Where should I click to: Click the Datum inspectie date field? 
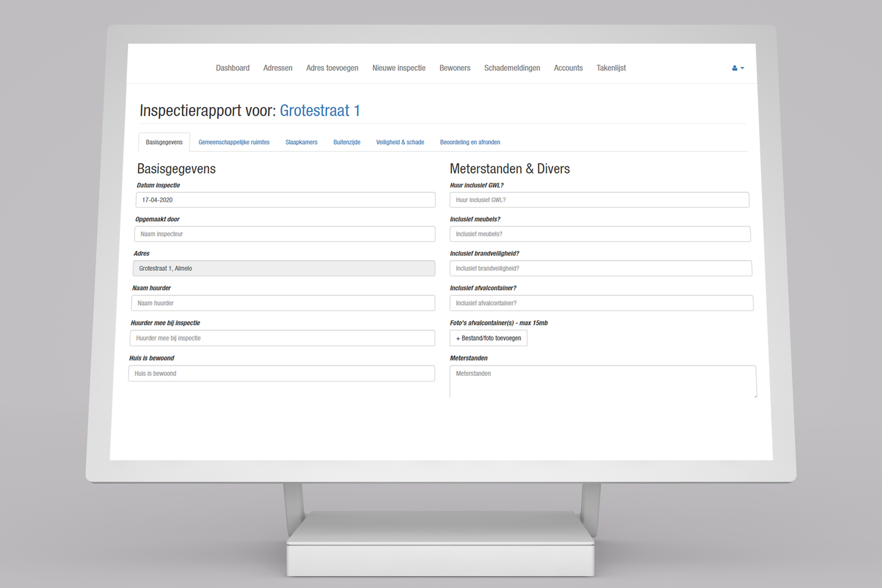click(x=285, y=200)
